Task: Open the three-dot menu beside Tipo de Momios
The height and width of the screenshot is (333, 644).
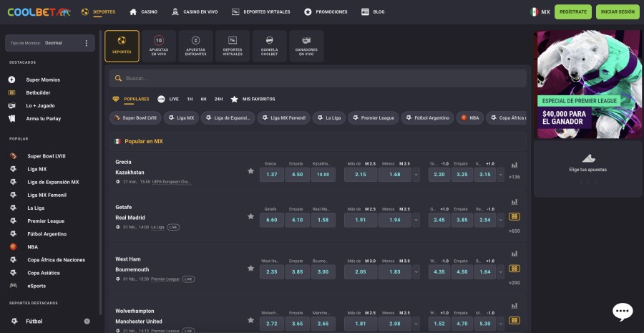Action: coord(87,43)
